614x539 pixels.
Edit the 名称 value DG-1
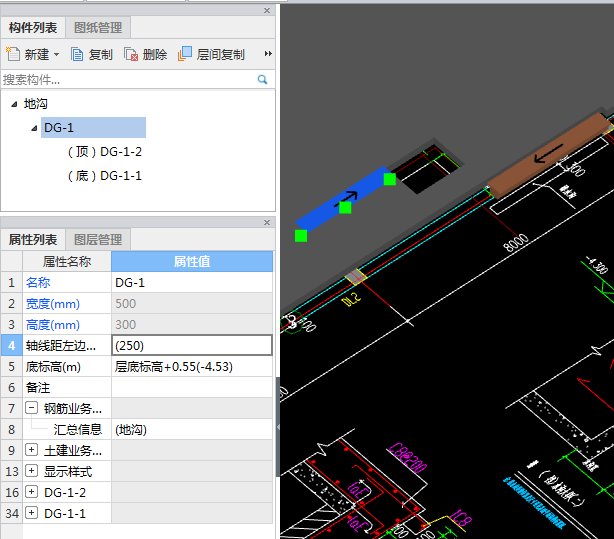(192, 282)
